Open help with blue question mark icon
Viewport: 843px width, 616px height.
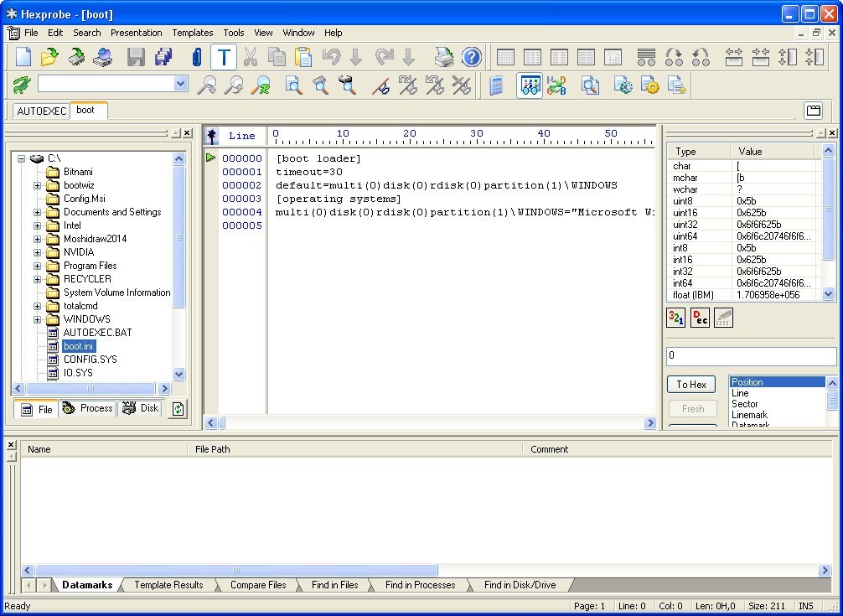pos(472,57)
